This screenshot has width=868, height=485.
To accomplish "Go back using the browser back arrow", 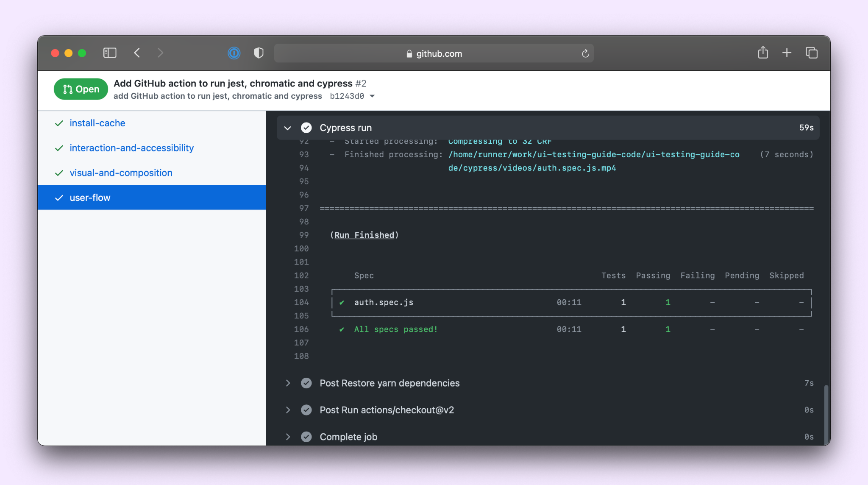I will (137, 53).
